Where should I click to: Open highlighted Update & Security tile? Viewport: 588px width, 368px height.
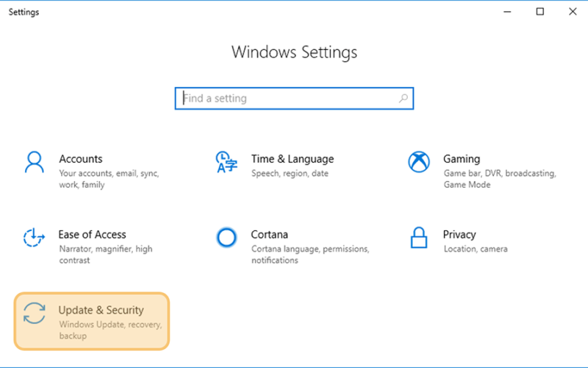pyautogui.click(x=92, y=322)
